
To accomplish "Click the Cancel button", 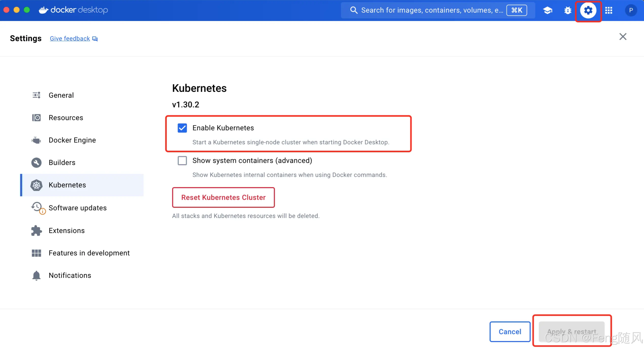I will [x=510, y=331].
